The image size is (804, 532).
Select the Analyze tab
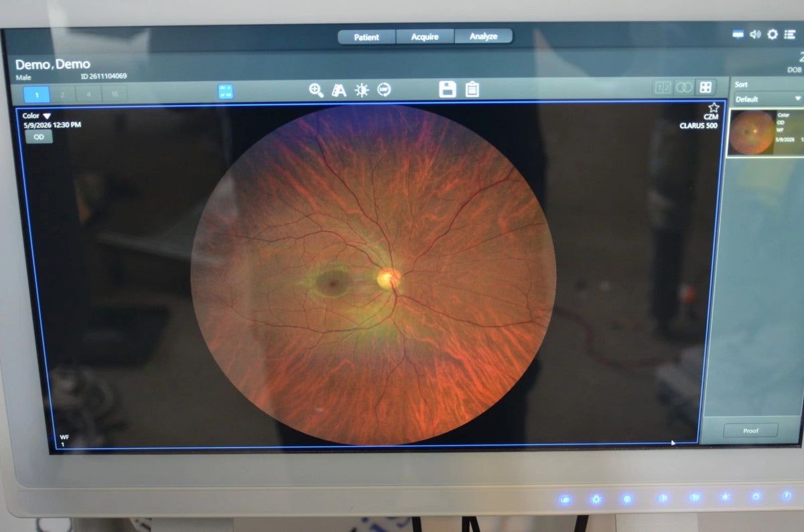[483, 37]
